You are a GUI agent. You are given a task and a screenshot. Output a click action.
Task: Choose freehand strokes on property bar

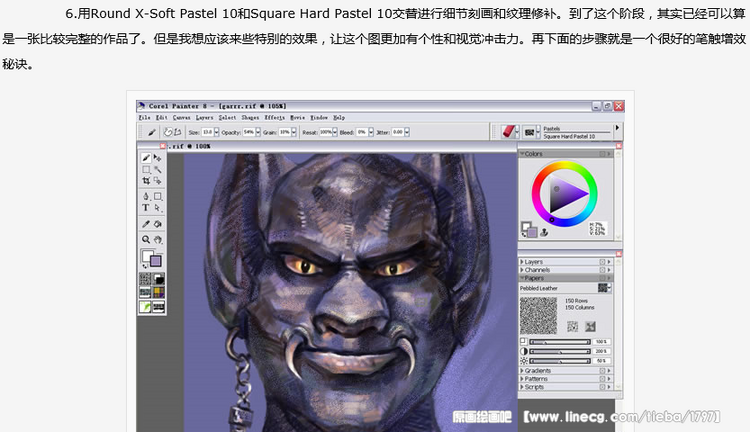pyautogui.click(x=168, y=132)
